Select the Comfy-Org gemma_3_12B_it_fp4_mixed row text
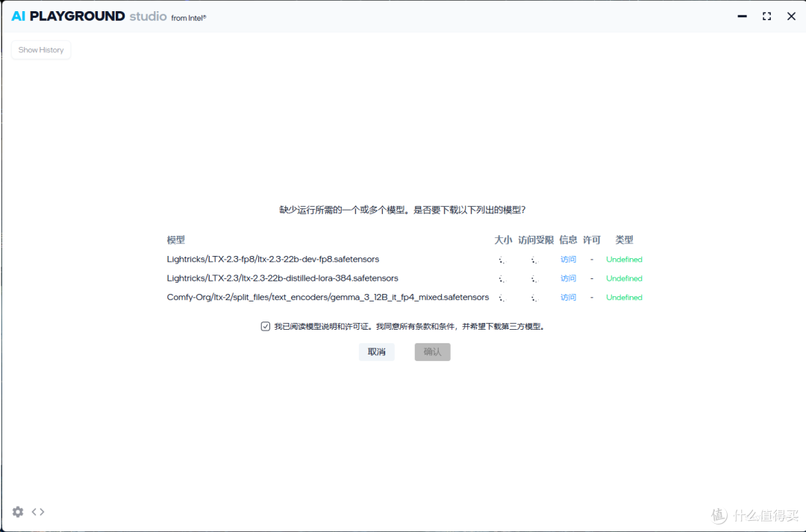Screen dimensions: 806x532 tap(328, 298)
